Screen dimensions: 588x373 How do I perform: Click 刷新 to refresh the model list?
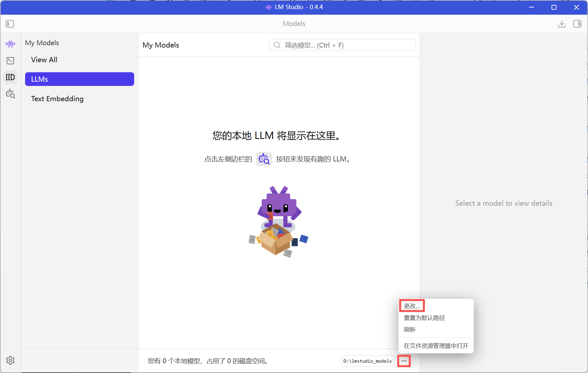[x=409, y=329]
